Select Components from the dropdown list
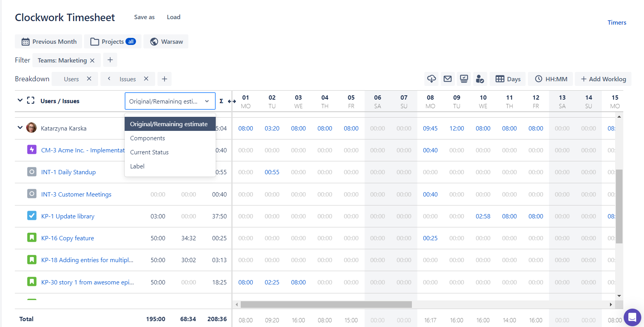 148,138
